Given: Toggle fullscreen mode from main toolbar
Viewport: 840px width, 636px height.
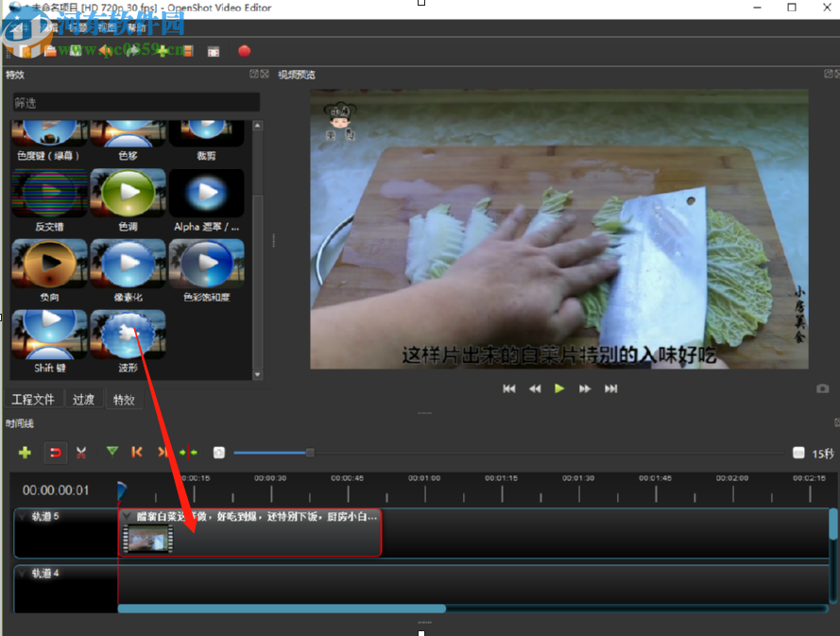Looking at the screenshot, I should (214, 51).
